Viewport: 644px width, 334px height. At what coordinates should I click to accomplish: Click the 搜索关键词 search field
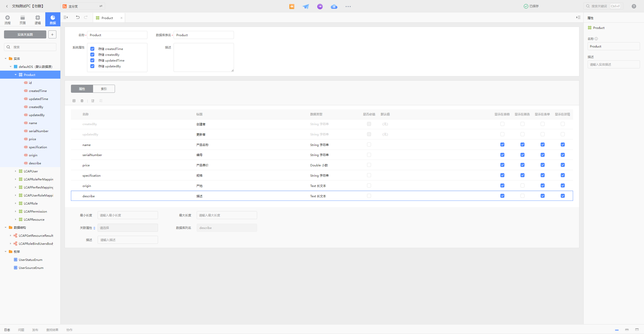click(603, 6)
